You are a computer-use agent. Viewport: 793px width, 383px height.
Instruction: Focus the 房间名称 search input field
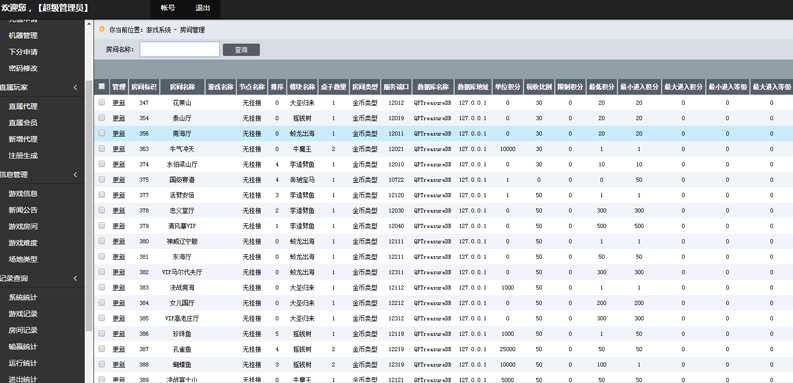click(x=180, y=50)
